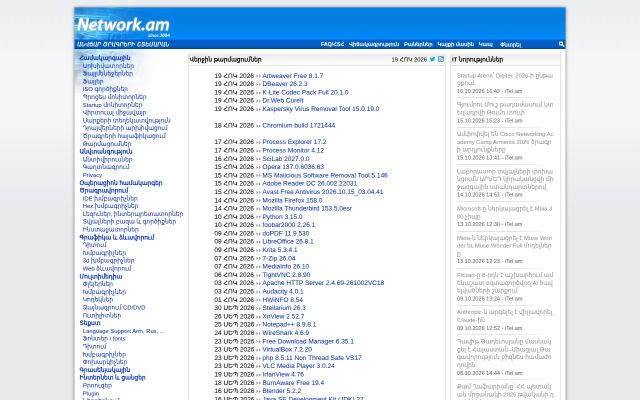Open the Privacy sidebar link

pyautogui.click(x=92, y=175)
